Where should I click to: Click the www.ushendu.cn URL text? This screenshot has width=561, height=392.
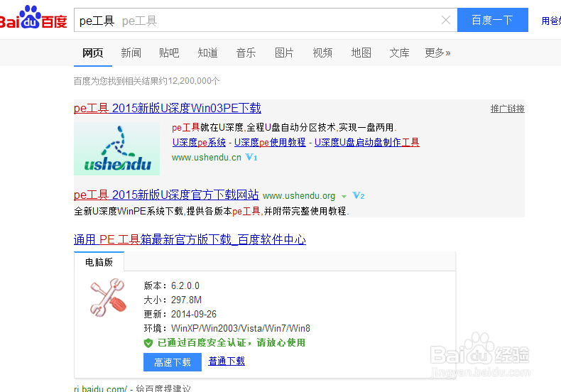pos(207,158)
